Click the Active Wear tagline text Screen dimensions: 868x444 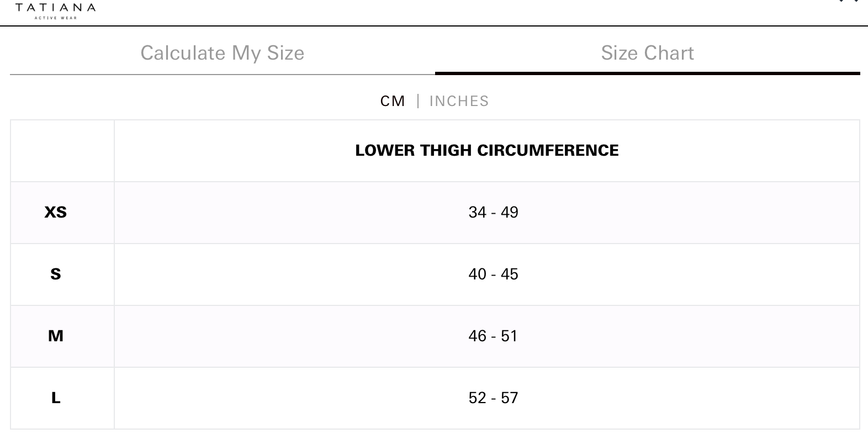55,18
